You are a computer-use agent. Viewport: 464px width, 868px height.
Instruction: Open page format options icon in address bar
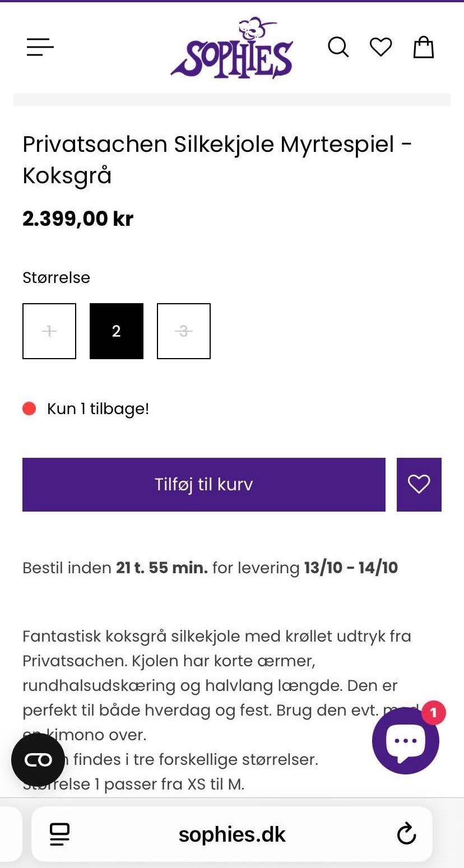point(59,834)
